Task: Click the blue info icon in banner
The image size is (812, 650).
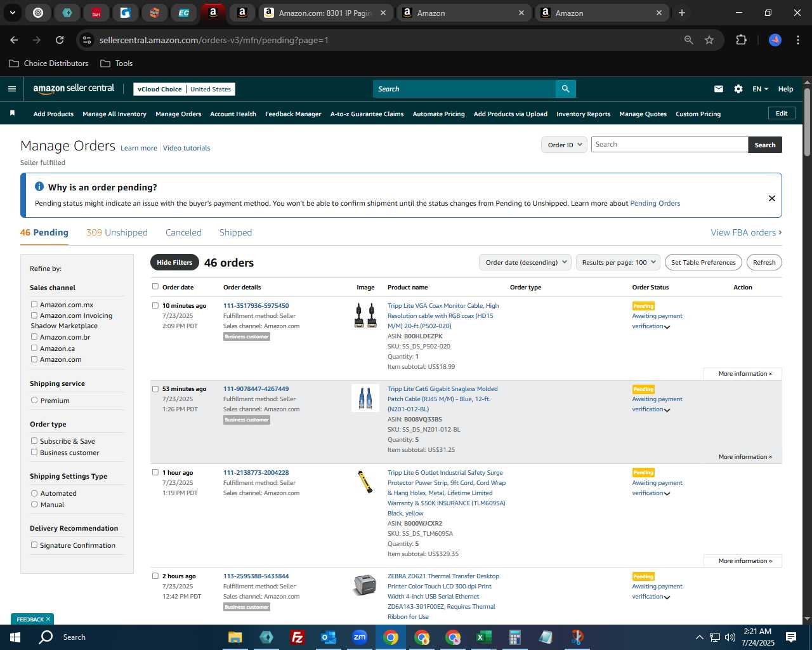Action: [x=39, y=187]
